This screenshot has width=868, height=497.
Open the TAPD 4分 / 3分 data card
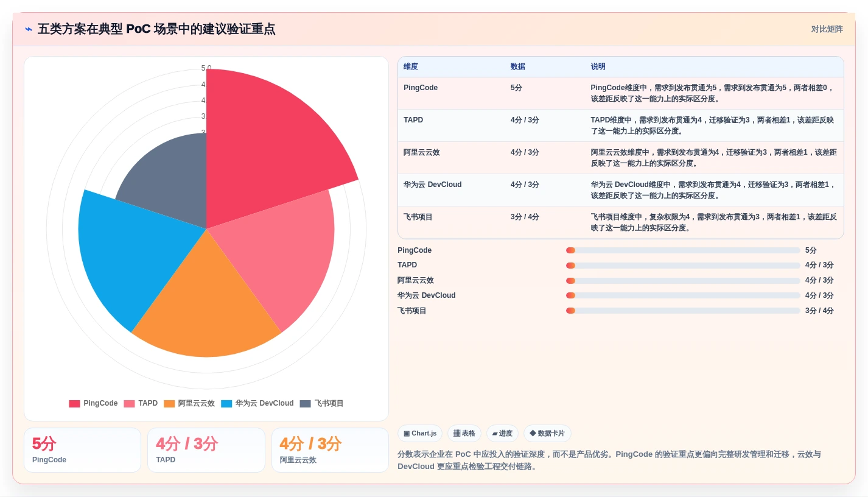206,450
